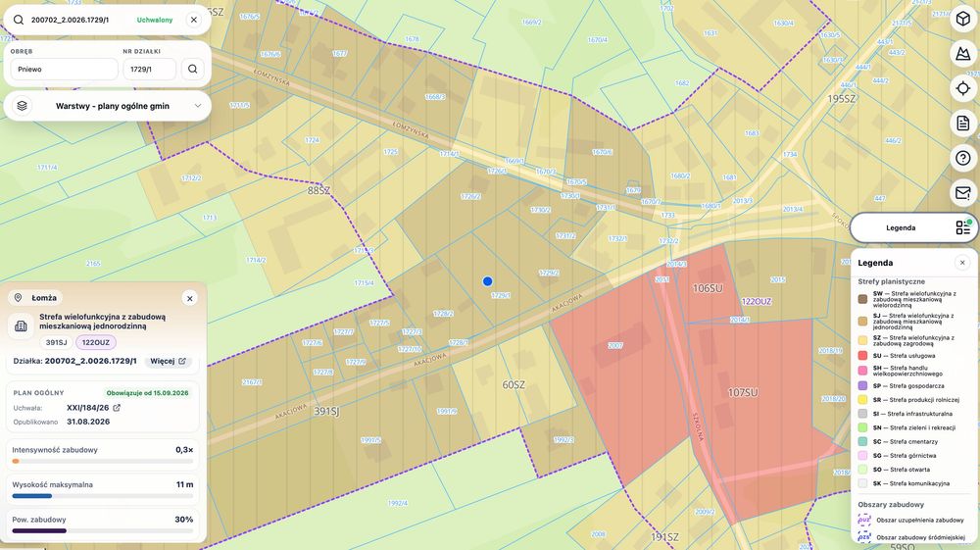
Task: Open the 3D cube view button
Action: (963, 19)
